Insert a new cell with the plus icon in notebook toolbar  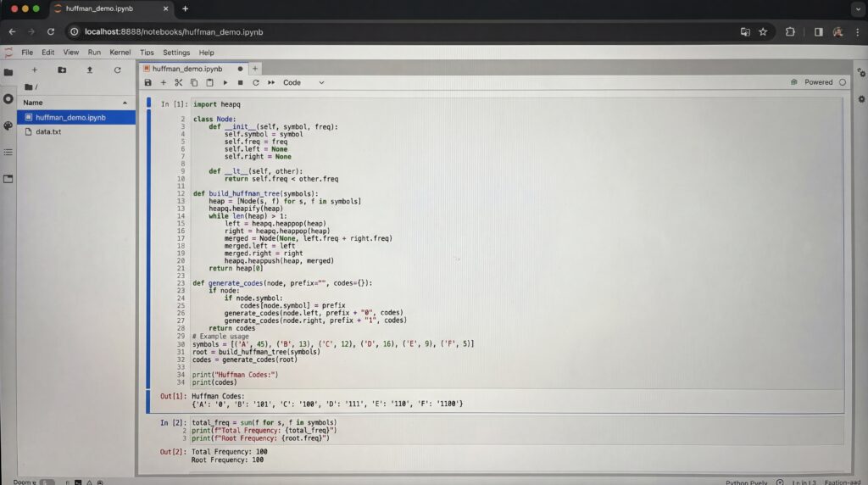point(164,82)
